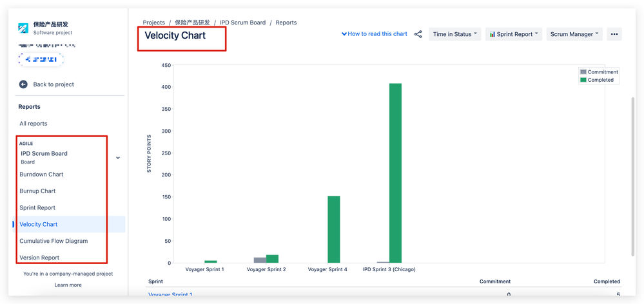Image resolution: width=644 pixels, height=304 pixels.
Task: Go to Projects breadcrumb
Action: pos(153,23)
